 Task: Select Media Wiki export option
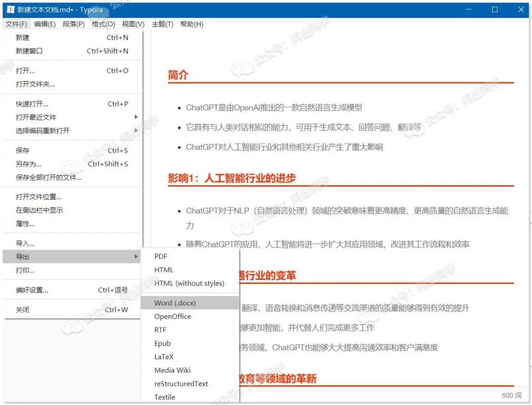pos(190,370)
